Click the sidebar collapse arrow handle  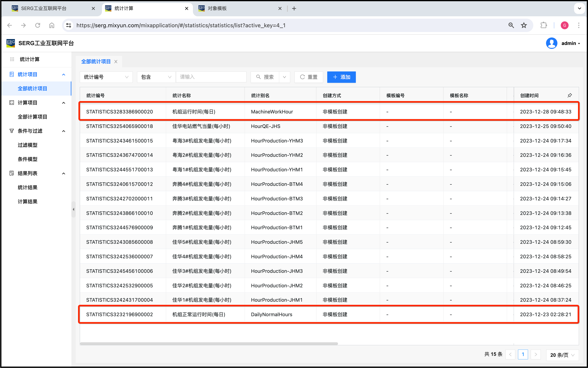[x=73, y=209]
